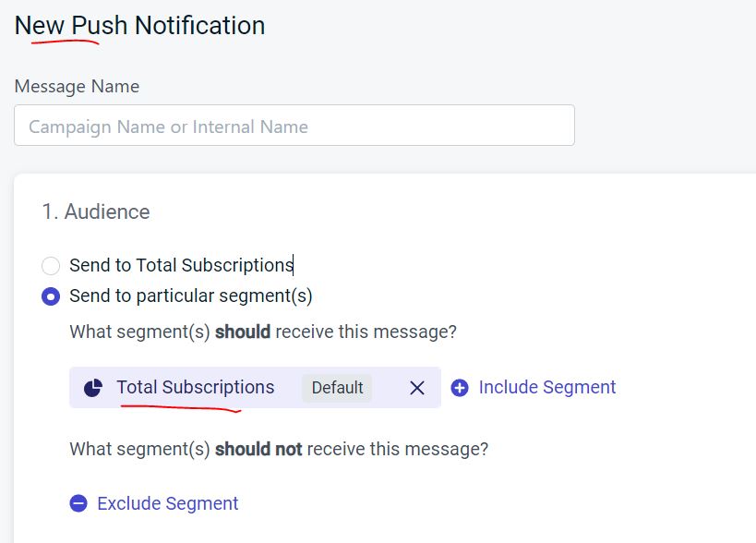Click the minus circle icon beside Exclude Segment
756x543 pixels.
pyautogui.click(x=78, y=503)
